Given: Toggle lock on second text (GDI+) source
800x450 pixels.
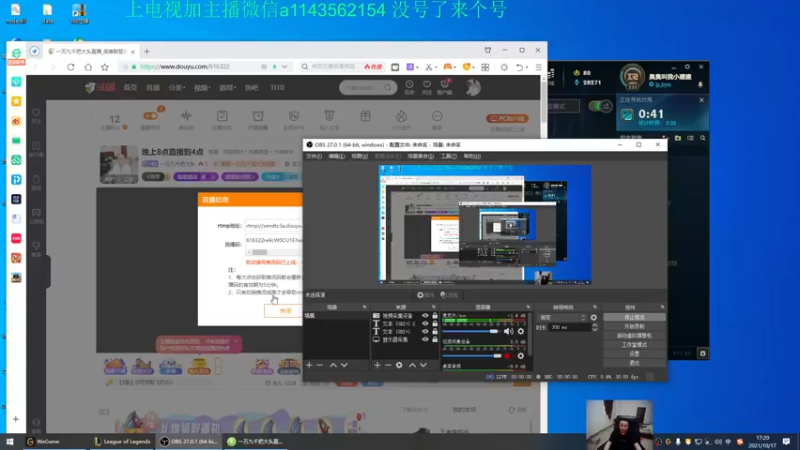Looking at the screenshot, I should 435,332.
